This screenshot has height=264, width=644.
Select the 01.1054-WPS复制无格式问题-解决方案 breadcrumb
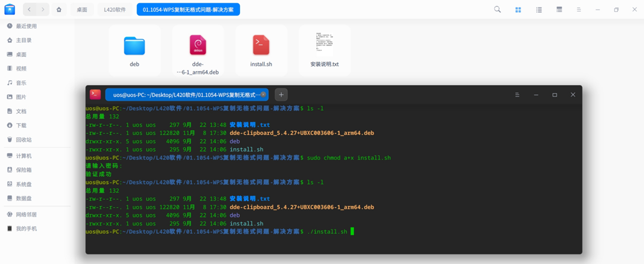click(x=188, y=9)
